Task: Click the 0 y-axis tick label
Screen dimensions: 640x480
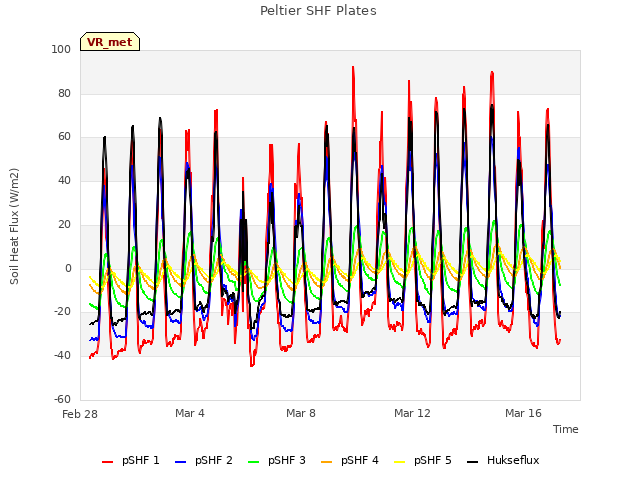Action: point(68,269)
